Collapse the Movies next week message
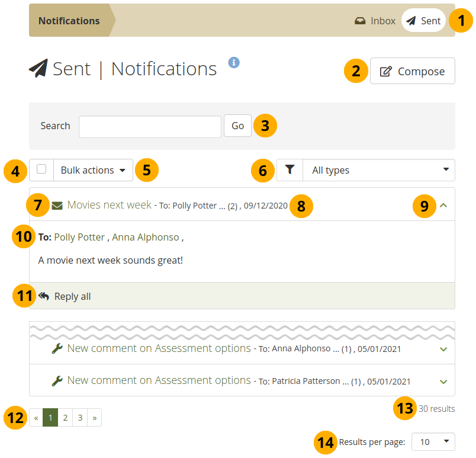Viewport: 476px width, 458px height. pos(443,205)
